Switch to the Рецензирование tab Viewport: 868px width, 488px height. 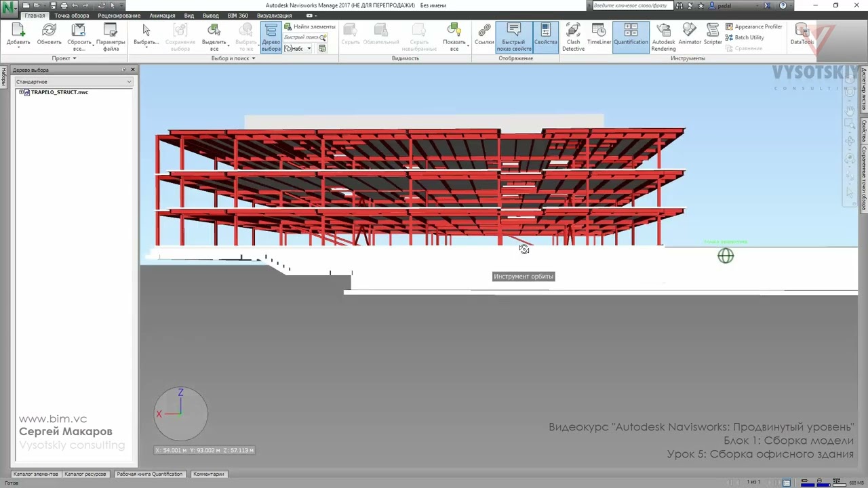119,16
